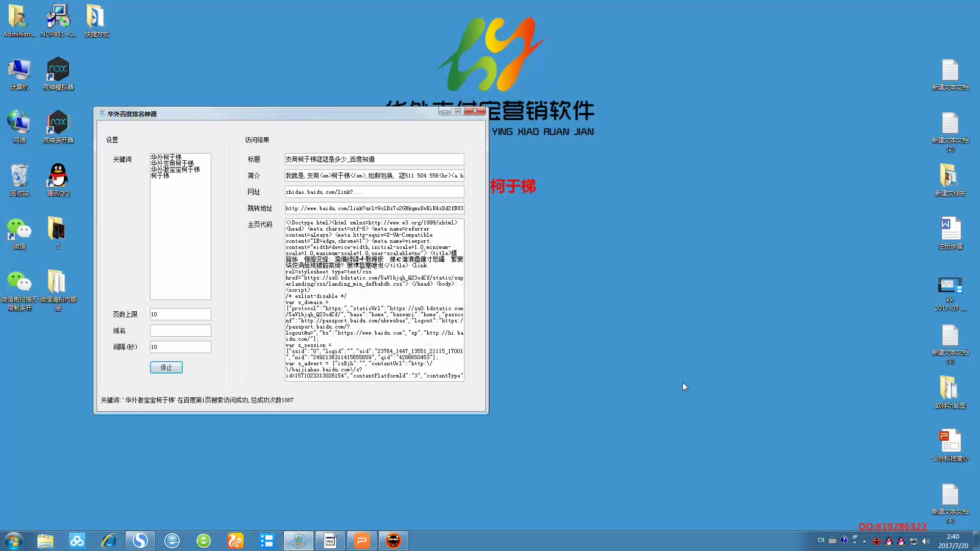Open the NDP451-K installer icon
980x551 pixels.
click(x=58, y=20)
